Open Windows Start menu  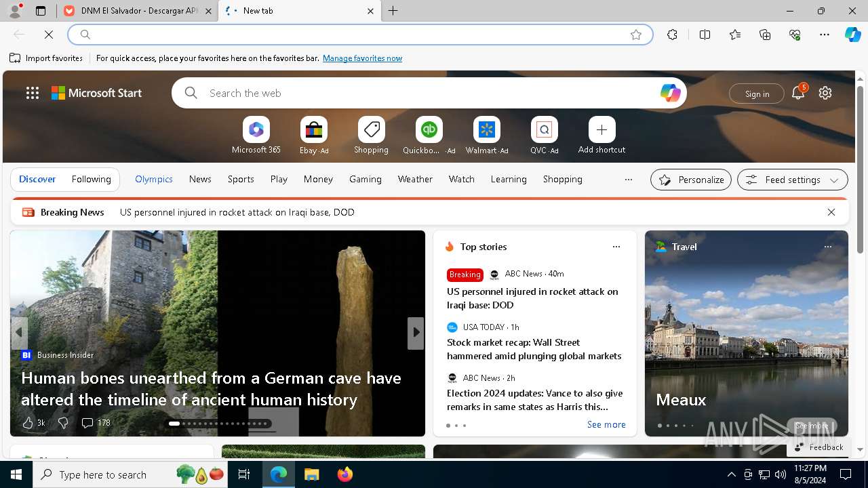(16, 474)
